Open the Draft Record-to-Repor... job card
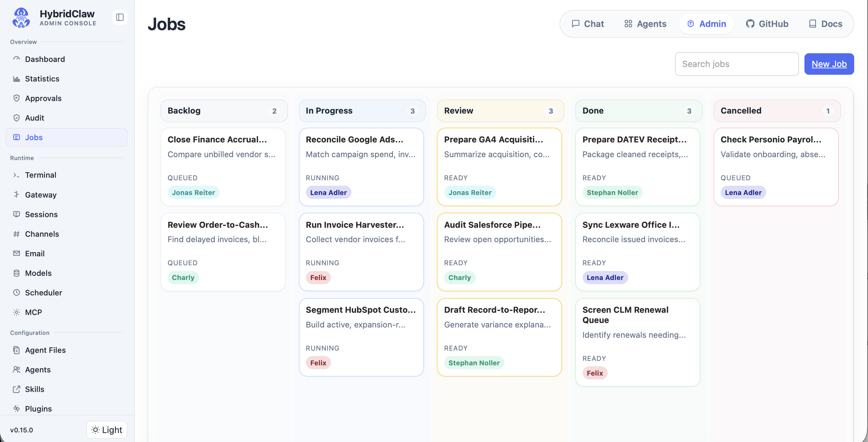The width and height of the screenshot is (868, 442). 499,337
